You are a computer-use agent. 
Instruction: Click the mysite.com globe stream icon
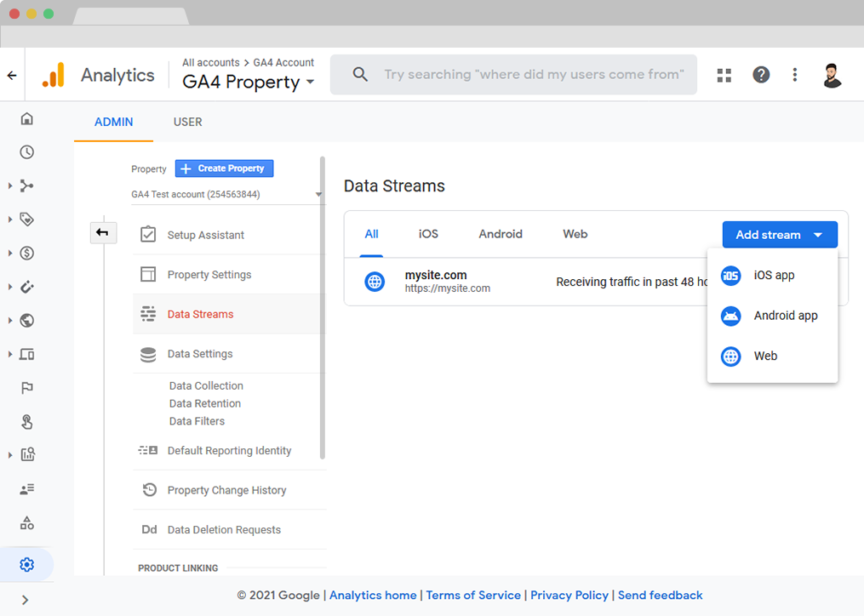(x=375, y=282)
